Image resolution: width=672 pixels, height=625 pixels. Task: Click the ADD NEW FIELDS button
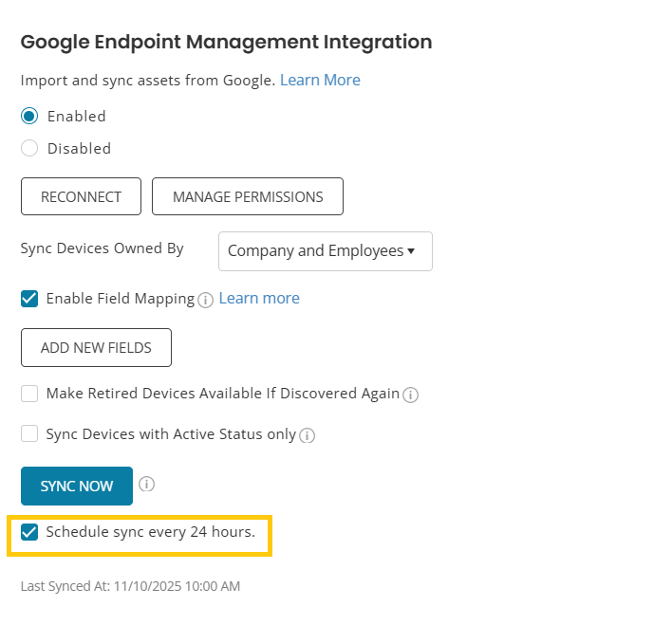[96, 348]
